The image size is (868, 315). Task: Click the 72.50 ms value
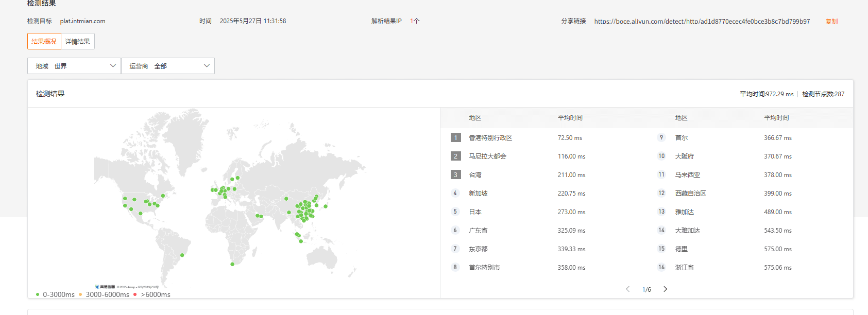tap(570, 138)
